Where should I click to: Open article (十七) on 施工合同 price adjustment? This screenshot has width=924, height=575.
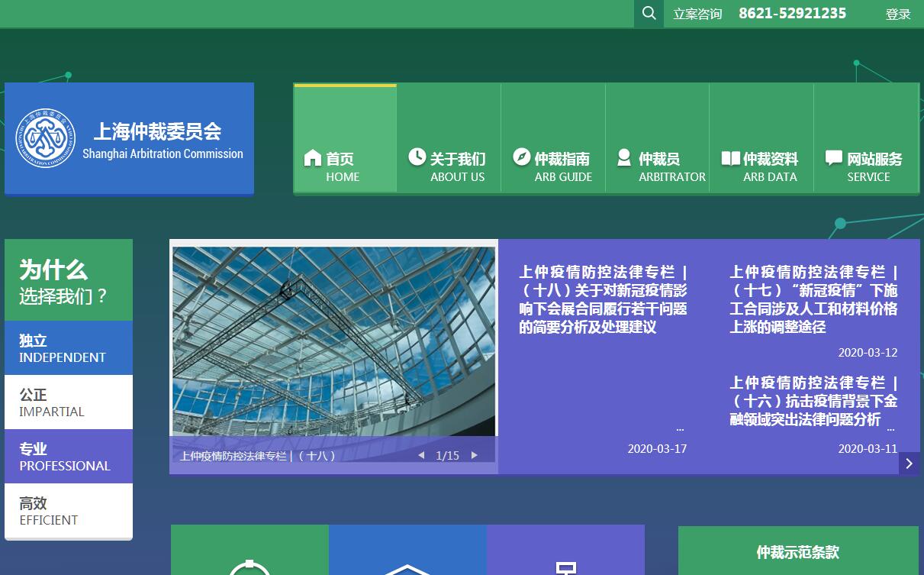tap(813, 299)
